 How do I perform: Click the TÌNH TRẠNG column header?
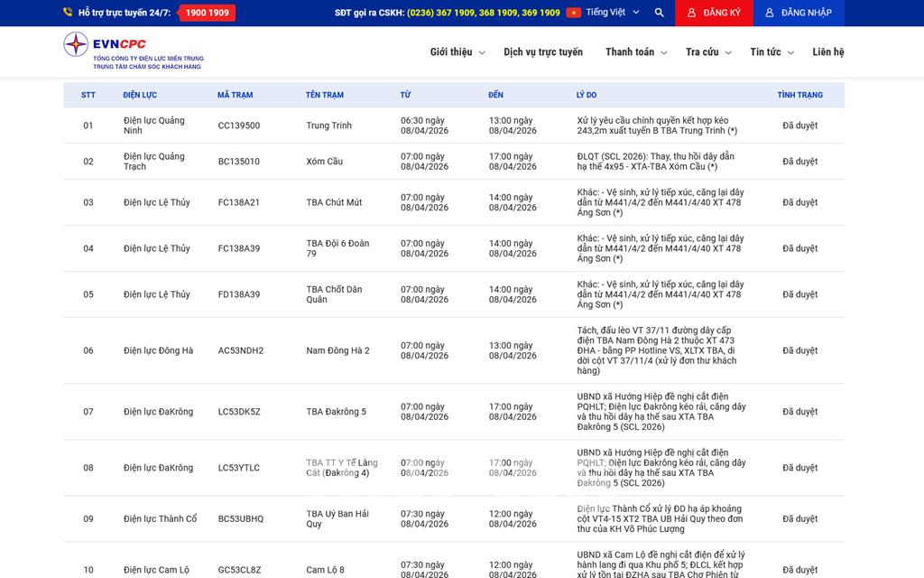(799, 95)
